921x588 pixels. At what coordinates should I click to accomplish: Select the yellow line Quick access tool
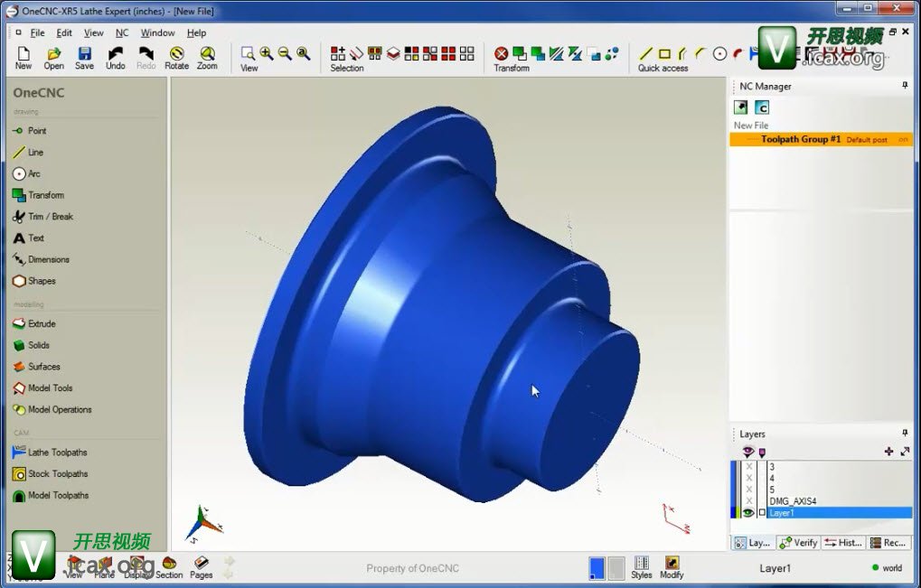click(645, 53)
